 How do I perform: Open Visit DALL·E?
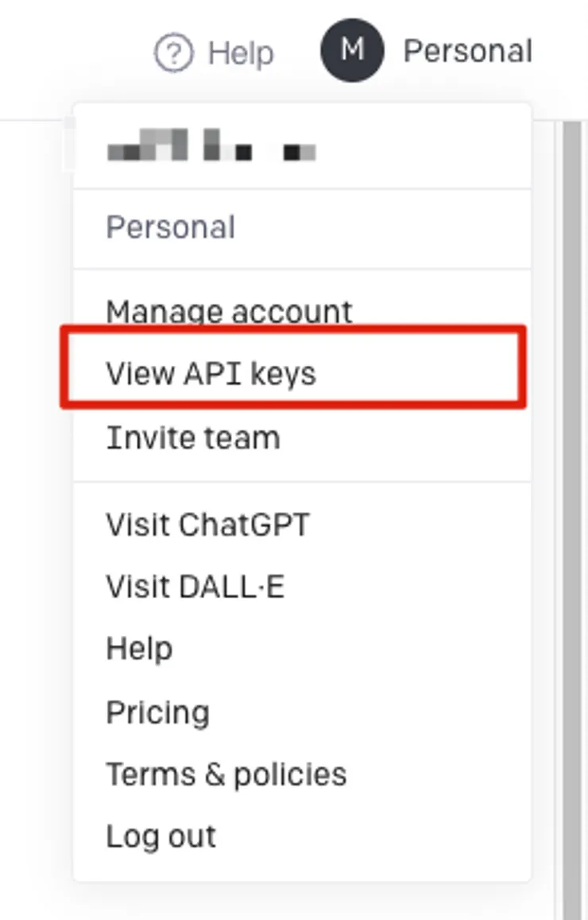click(195, 587)
